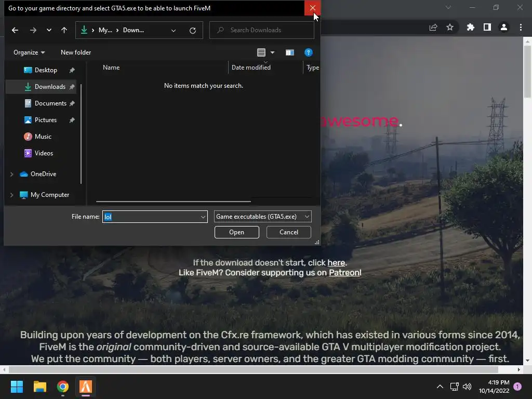Toggle Chrome side panel

coord(487,27)
